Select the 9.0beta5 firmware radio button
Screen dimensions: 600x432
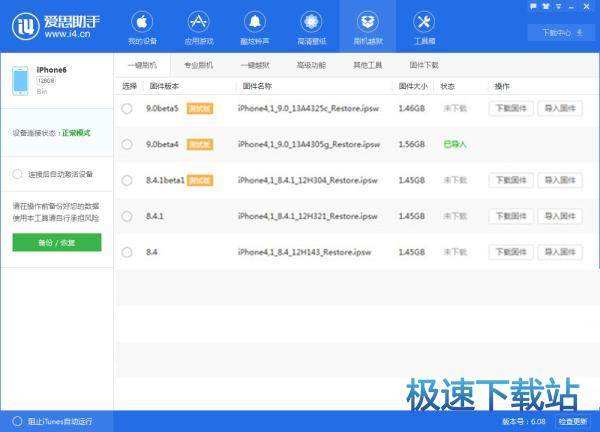click(127, 108)
